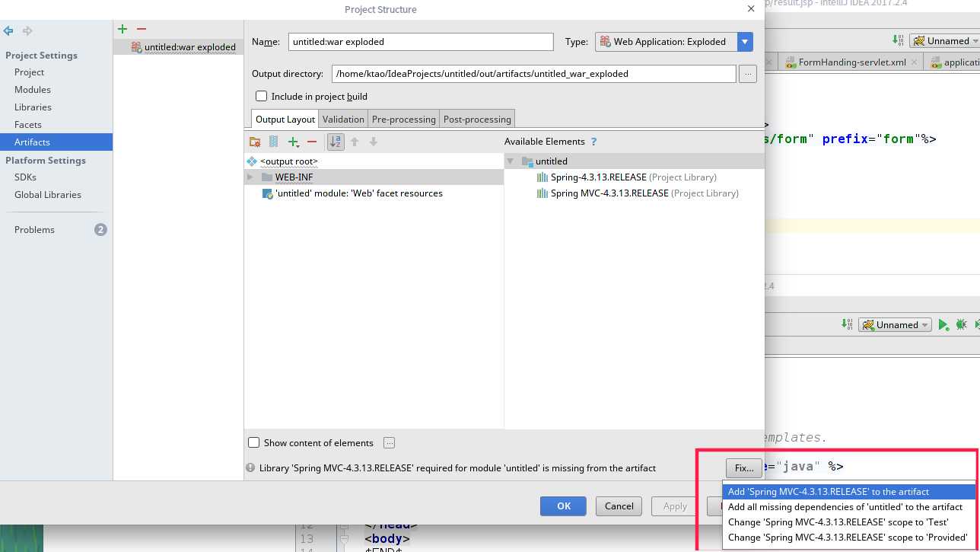Add a copy of element with the green plus

point(294,142)
